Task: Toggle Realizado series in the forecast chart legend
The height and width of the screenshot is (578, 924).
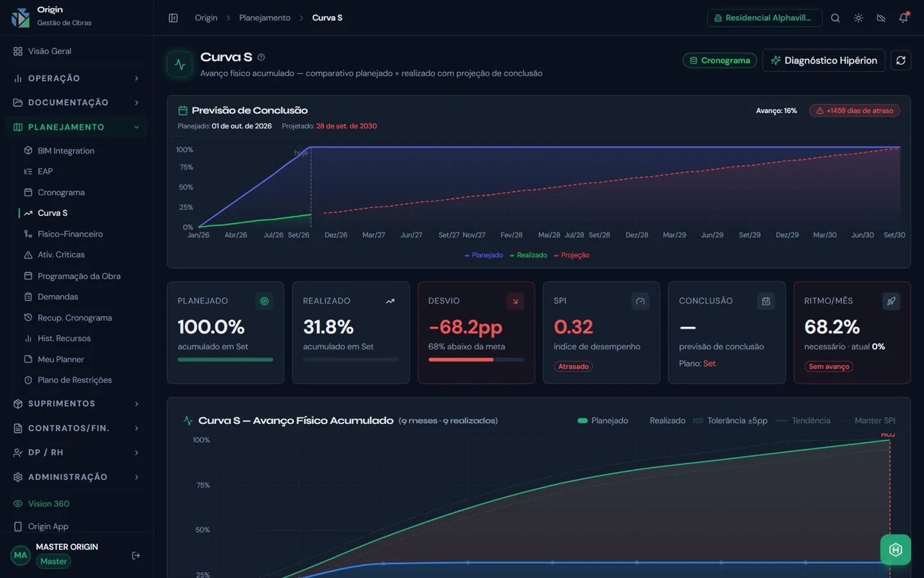Action: (x=528, y=256)
